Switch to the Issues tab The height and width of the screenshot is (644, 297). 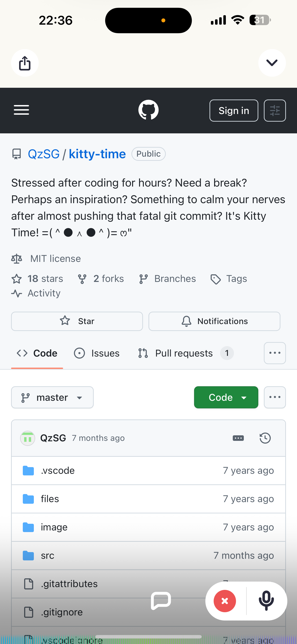click(97, 353)
